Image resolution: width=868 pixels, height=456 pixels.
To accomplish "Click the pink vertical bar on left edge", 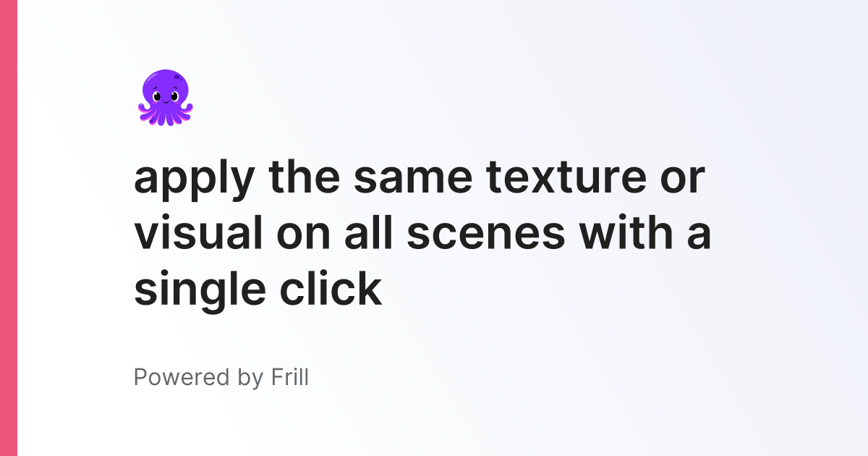I will coord(8,228).
